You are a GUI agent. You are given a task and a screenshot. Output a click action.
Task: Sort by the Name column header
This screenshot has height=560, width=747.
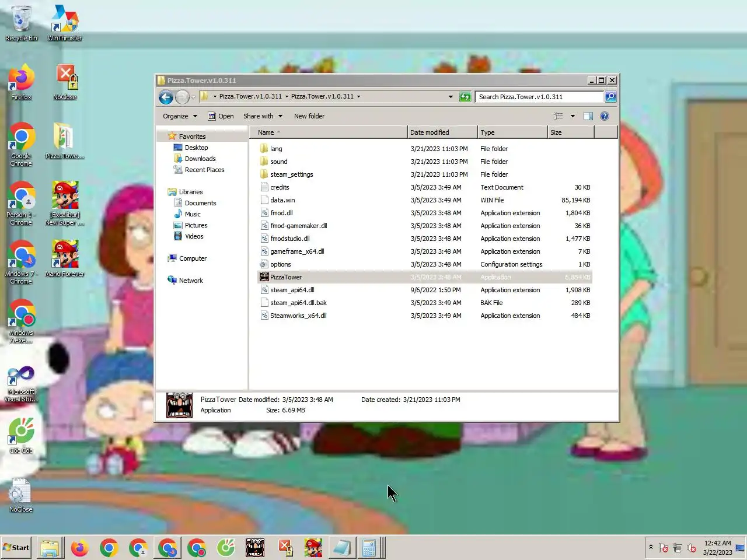click(x=329, y=132)
